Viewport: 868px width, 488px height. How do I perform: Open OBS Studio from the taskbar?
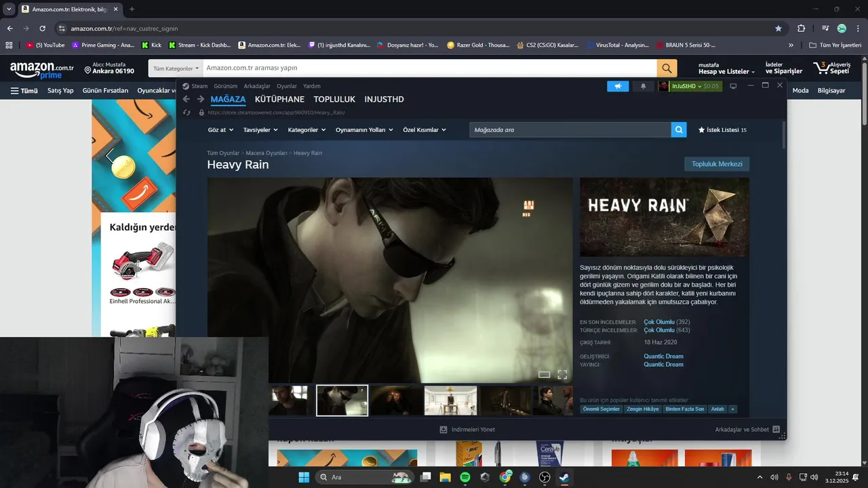(545, 477)
